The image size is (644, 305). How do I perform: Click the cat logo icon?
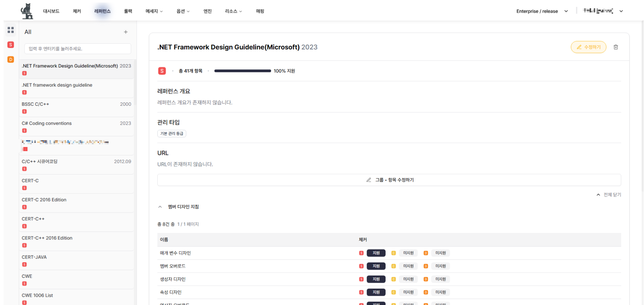click(27, 11)
